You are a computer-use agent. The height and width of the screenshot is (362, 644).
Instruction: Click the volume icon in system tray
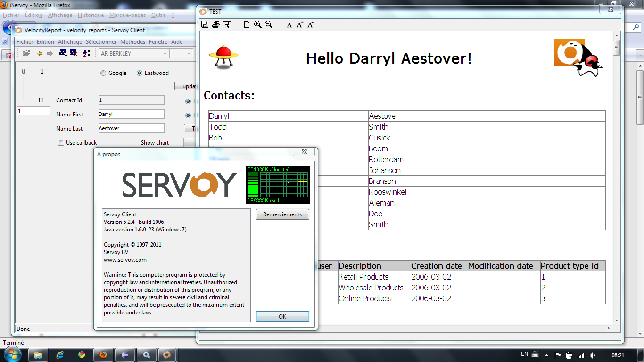pyautogui.click(x=592, y=355)
